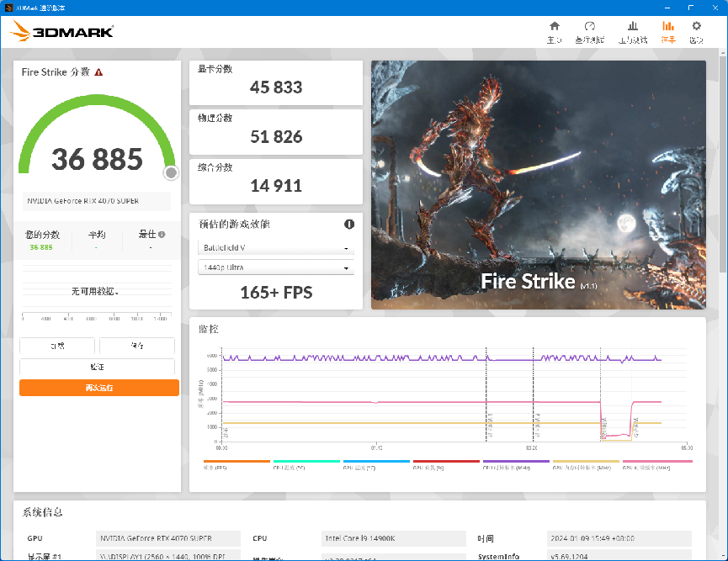
Task: Click the 验证 button
Action: (98, 367)
